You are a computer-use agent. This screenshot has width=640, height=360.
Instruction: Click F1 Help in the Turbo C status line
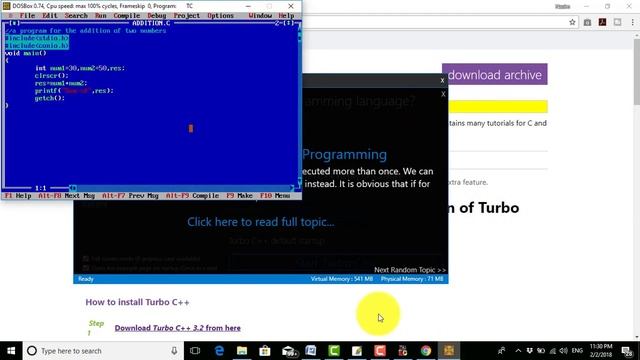18,196
